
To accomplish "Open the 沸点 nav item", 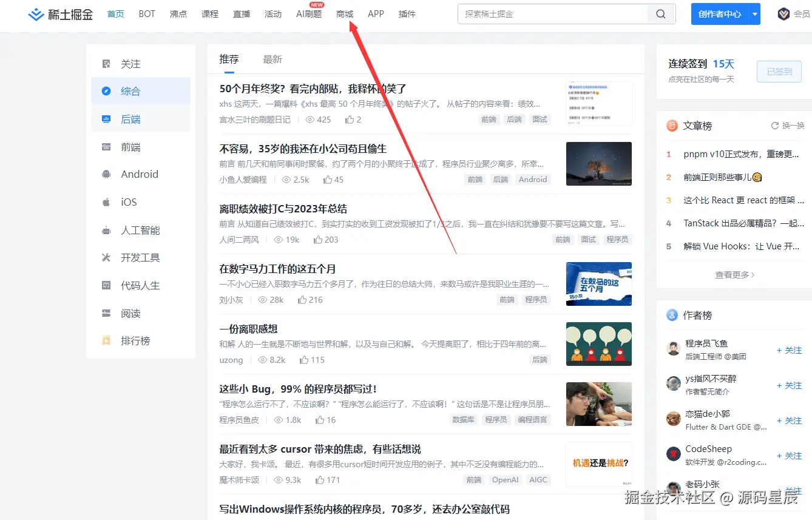I will point(178,14).
